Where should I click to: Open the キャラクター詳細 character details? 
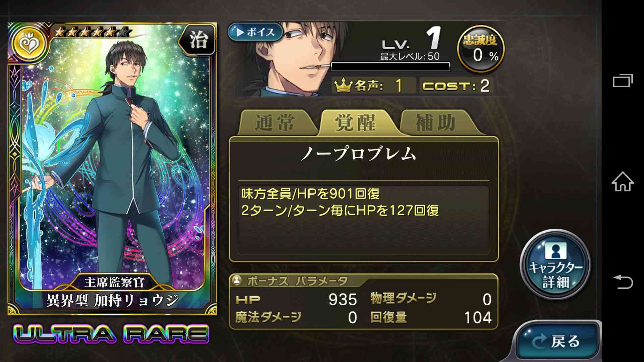point(555,264)
